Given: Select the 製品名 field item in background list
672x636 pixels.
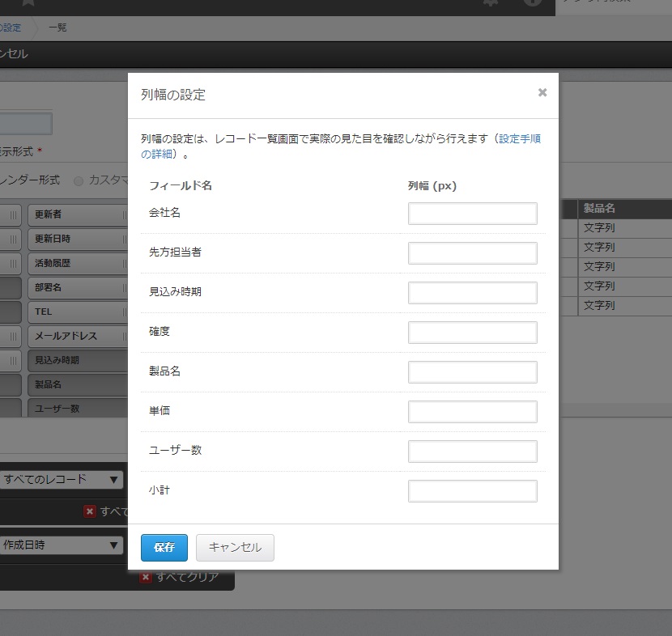Looking at the screenshot, I should coord(78,384).
